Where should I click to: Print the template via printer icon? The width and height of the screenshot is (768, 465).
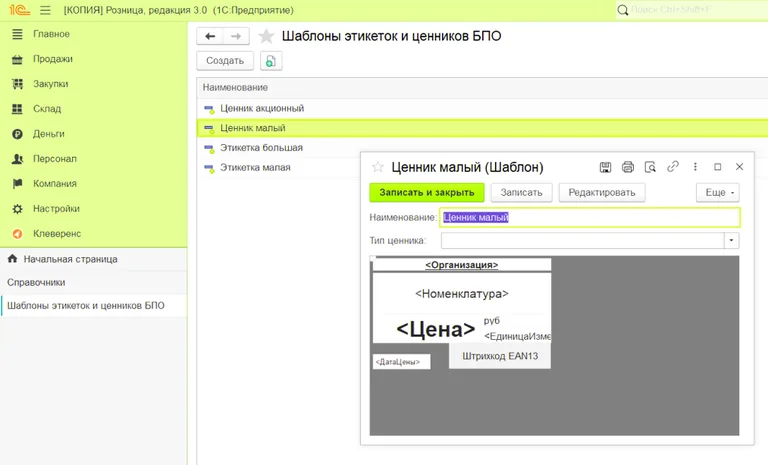628,167
